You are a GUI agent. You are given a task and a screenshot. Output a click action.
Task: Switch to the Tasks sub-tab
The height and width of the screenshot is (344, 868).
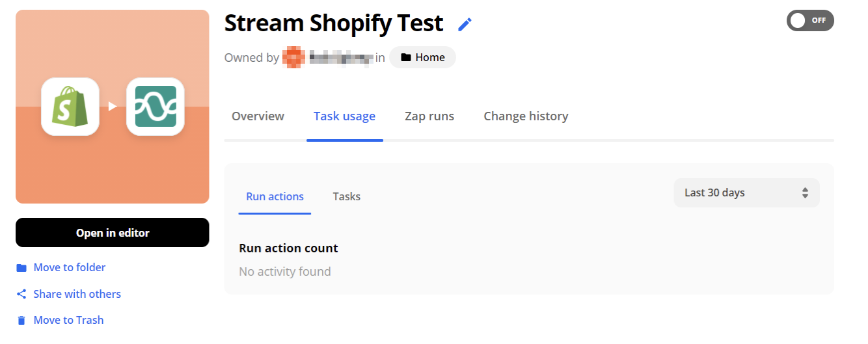click(346, 196)
